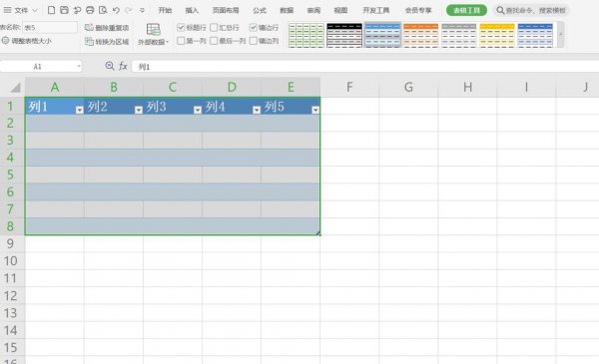Click the table resize handle at bottom-right corner
Viewport: 599px width, 364px height.
pos(318,233)
